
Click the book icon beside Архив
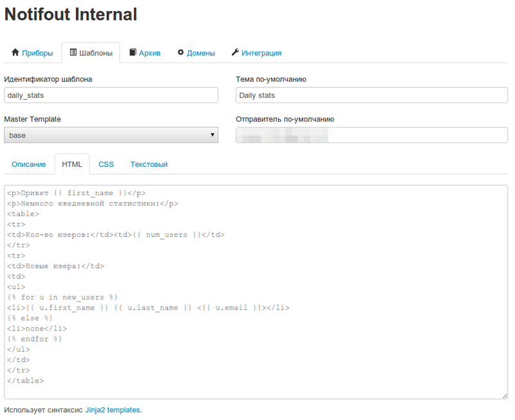point(133,53)
